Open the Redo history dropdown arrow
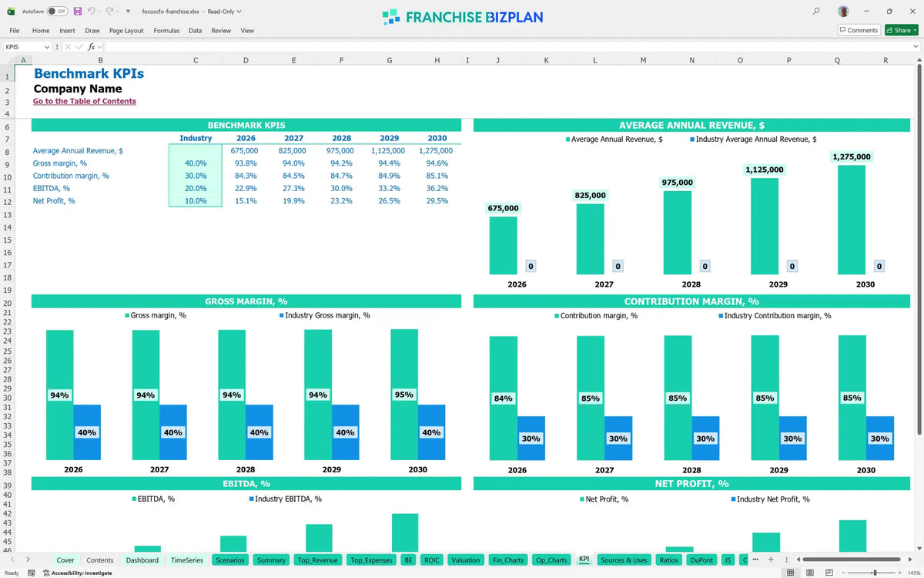The height and width of the screenshot is (578, 924). pos(118,12)
